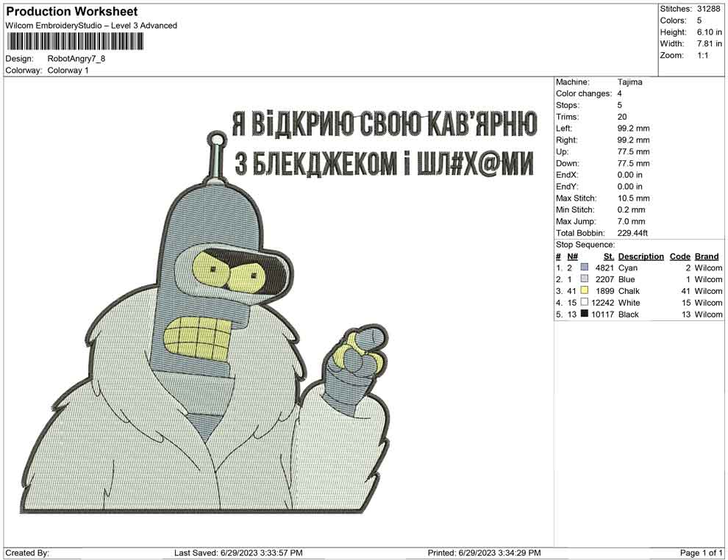The height and width of the screenshot is (560, 728).
Task: Click the 'Production Worksheet' title
Action: [71, 12]
